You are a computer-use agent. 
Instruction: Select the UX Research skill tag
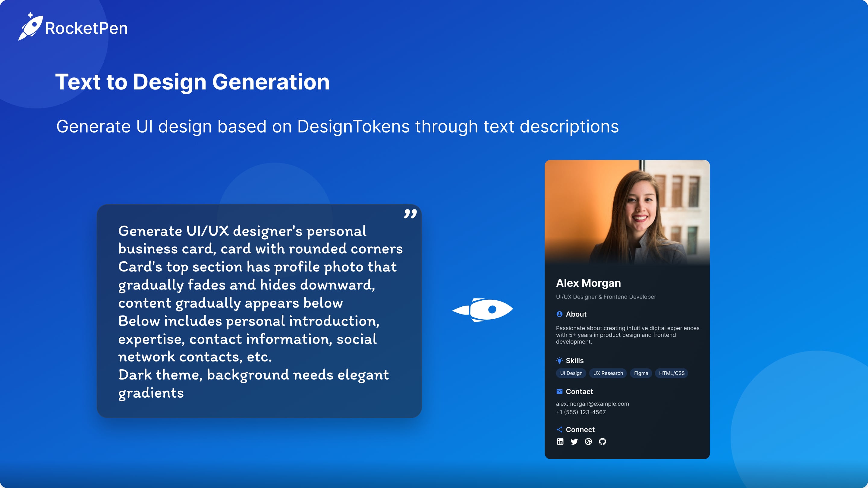pyautogui.click(x=608, y=373)
